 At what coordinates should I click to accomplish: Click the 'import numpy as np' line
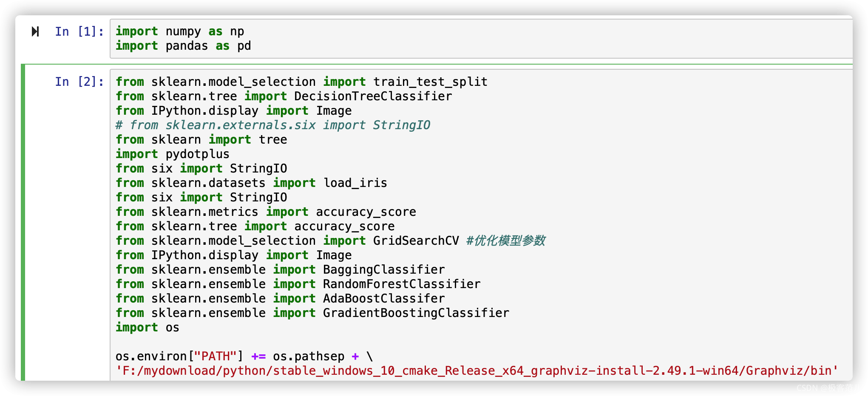tap(180, 31)
